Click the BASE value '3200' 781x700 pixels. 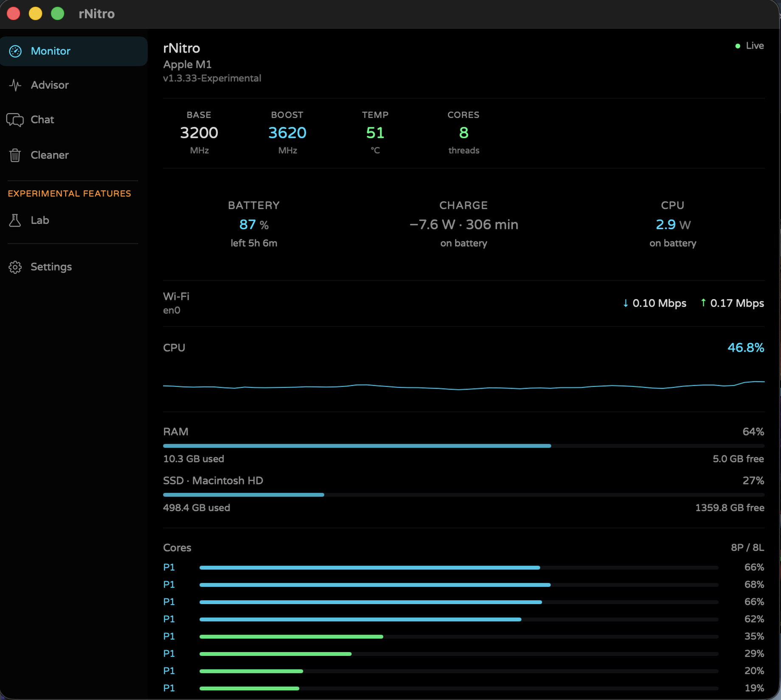pos(199,133)
